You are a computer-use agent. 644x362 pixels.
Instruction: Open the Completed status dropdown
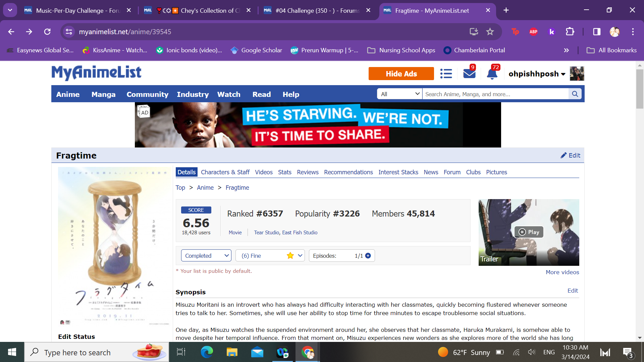(x=206, y=256)
